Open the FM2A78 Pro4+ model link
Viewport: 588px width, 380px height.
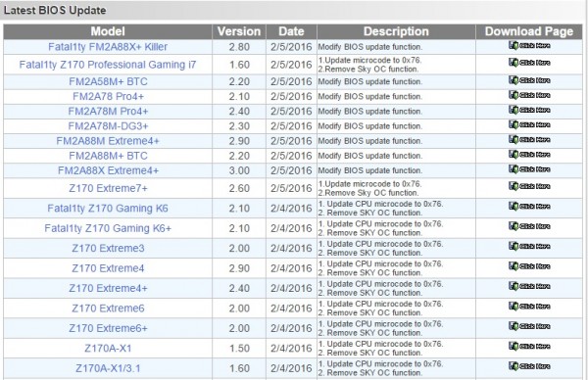click(x=108, y=97)
